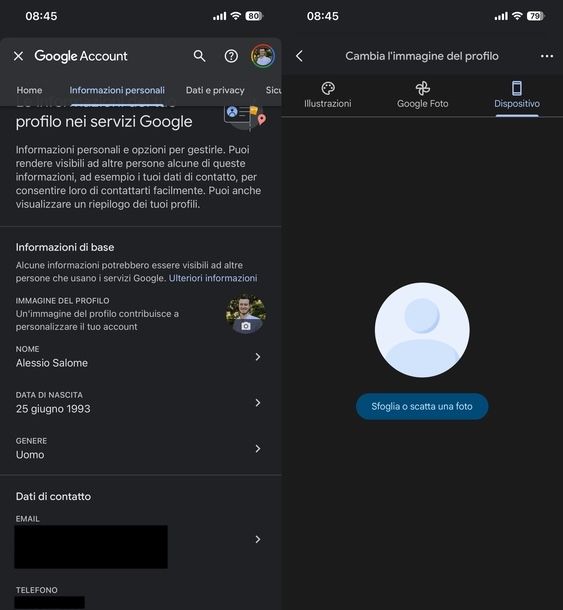This screenshot has height=610, width=563.
Task: Tap the signal bars in right status bar
Action: (501, 16)
